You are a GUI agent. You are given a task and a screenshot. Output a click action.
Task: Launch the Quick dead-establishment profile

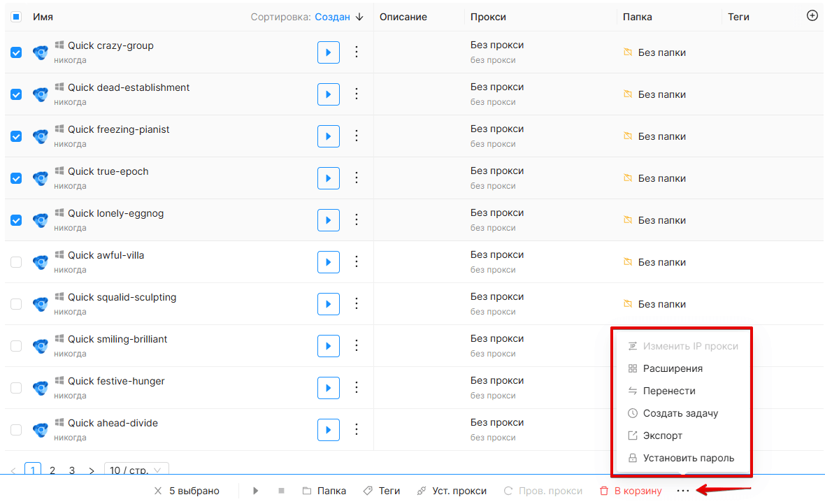(x=329, y=94)
